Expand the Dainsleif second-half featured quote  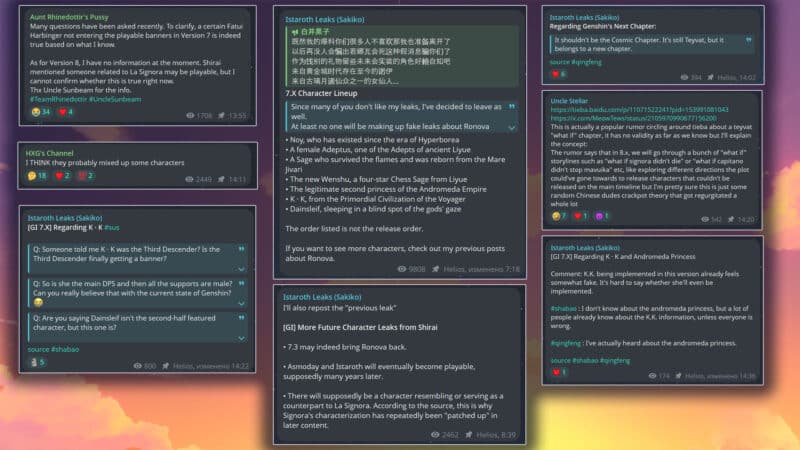coord(241,338)
